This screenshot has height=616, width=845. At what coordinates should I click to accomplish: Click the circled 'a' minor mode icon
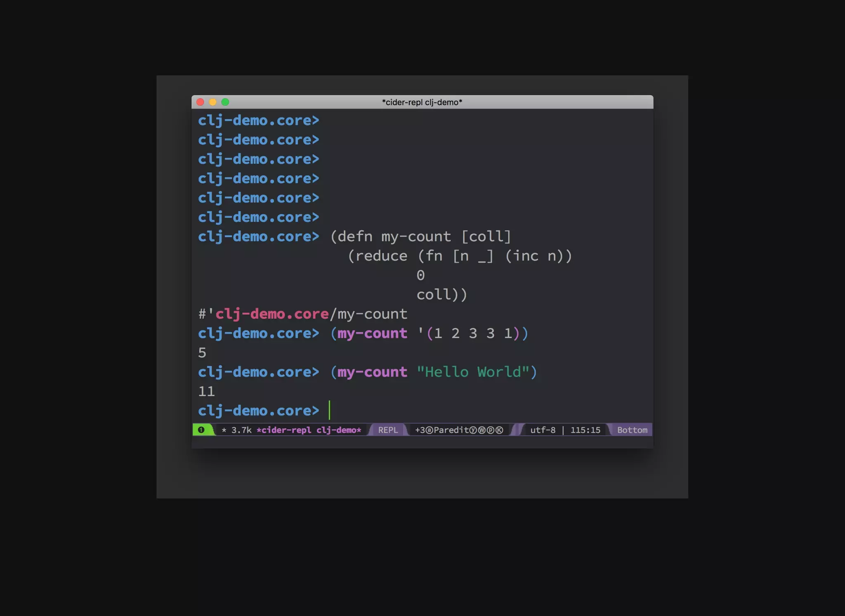tap(429, 430)
